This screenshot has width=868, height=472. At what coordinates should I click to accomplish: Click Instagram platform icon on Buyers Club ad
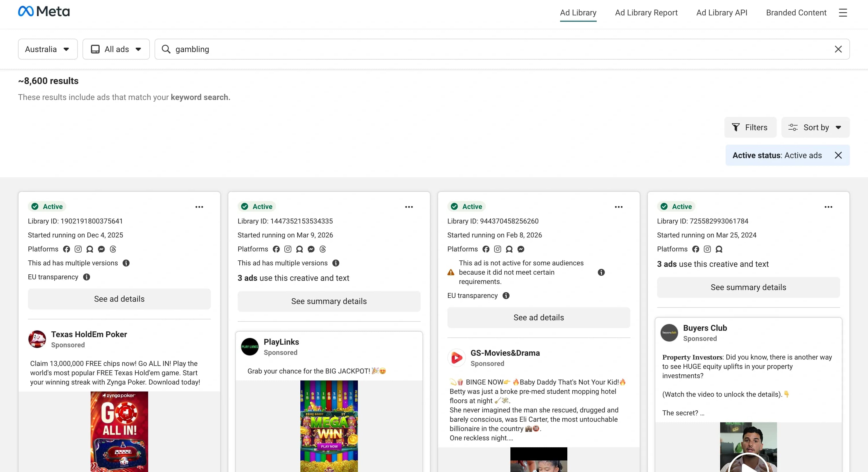[x=707, y=249]
